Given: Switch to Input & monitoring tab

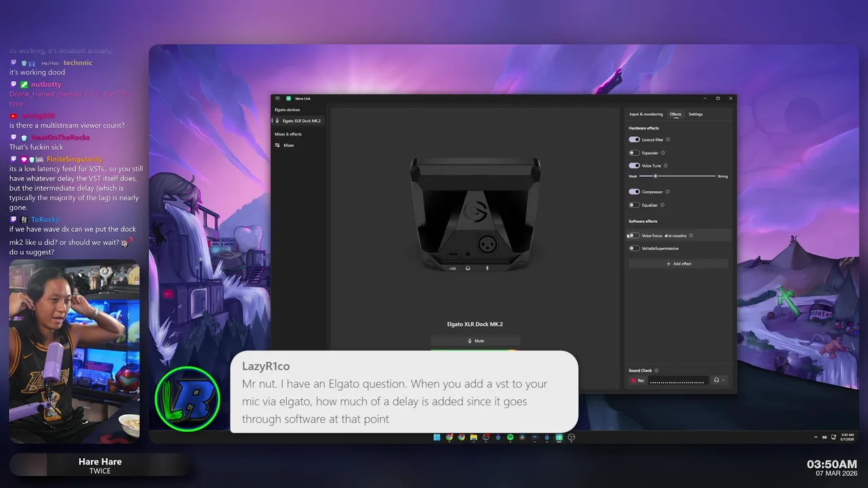Looking at the screenshot, I should click(x=646, y=114).
